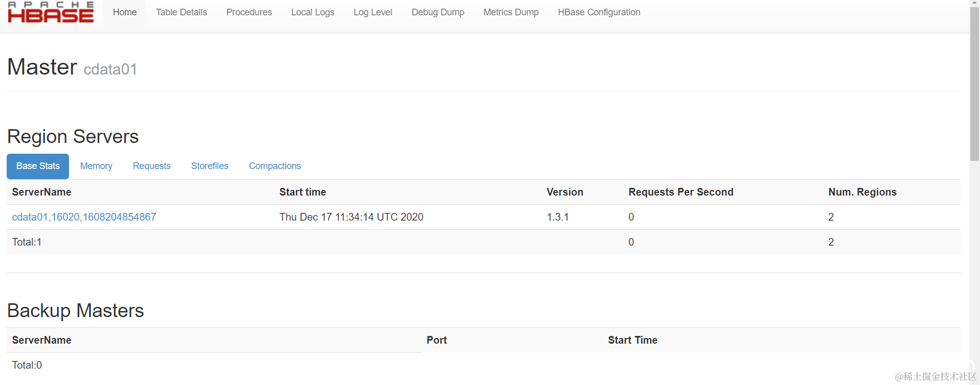The height and width of the screenshot is (385, 980).
Task: Click the Master cdata01 page heading
Action: (72, 67)
